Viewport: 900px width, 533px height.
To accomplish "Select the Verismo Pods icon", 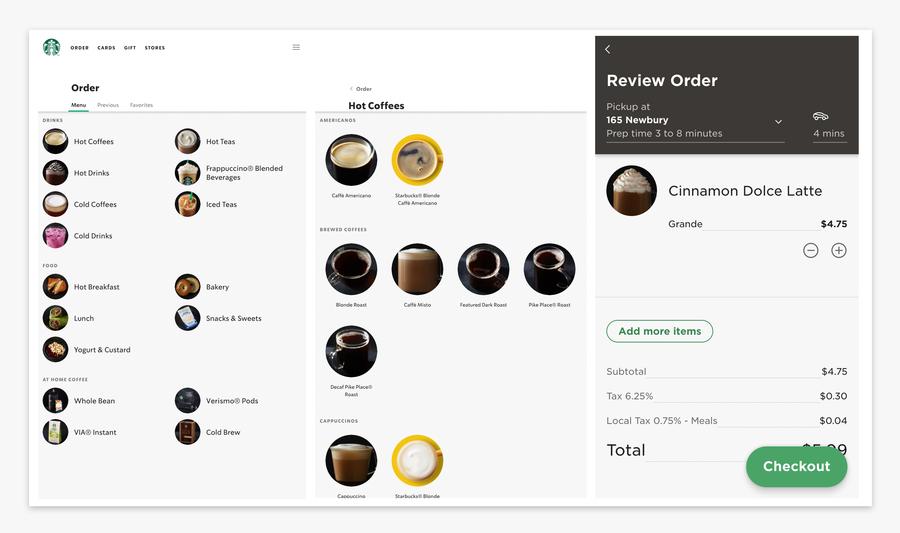I will click(187, 400).
